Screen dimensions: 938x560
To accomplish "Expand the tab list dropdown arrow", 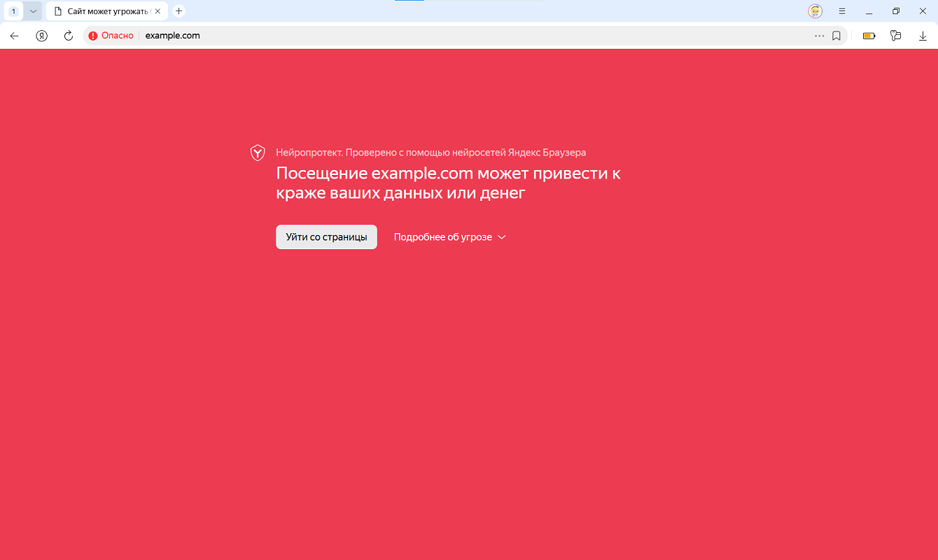I will coord(33,11).
